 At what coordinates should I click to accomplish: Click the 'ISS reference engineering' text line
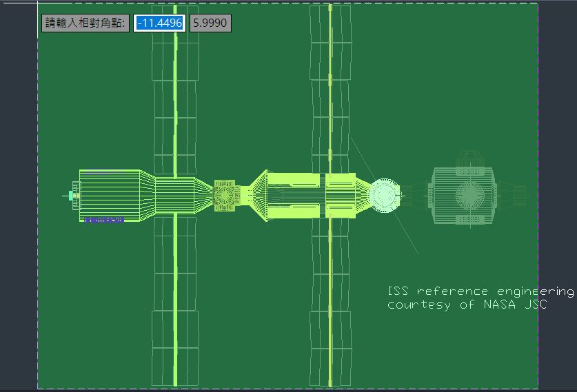click(480, 291)
